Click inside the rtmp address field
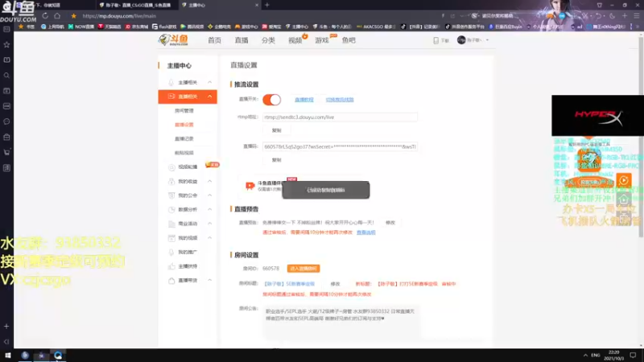This screenshot has height=362, width=644. 340,117
